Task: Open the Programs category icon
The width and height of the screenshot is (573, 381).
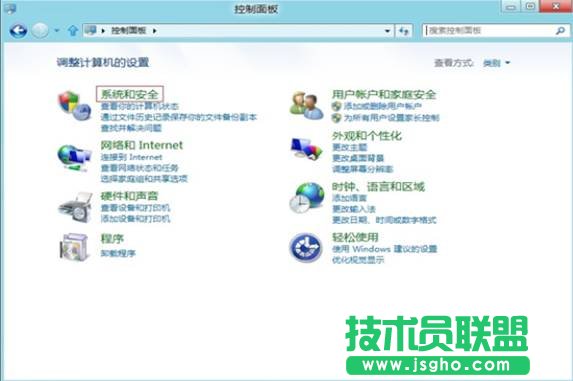Action: point(75,247)
